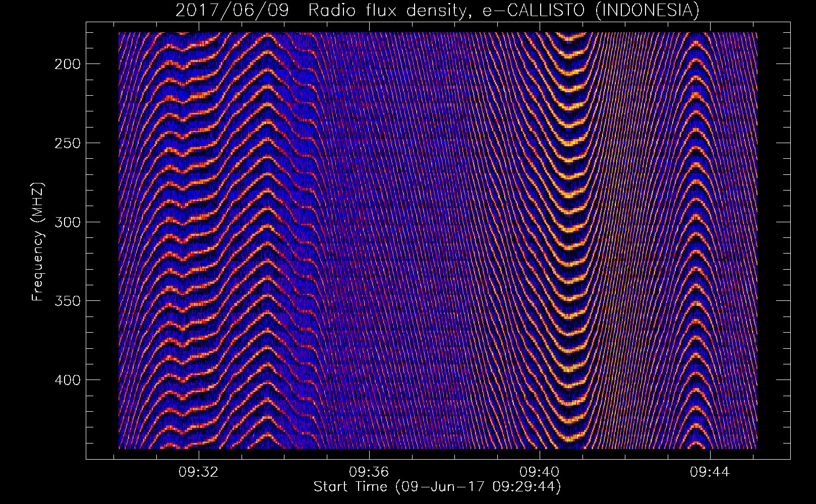Click the 09:36 time tick label
816x504 pixels.
[369, 472]
